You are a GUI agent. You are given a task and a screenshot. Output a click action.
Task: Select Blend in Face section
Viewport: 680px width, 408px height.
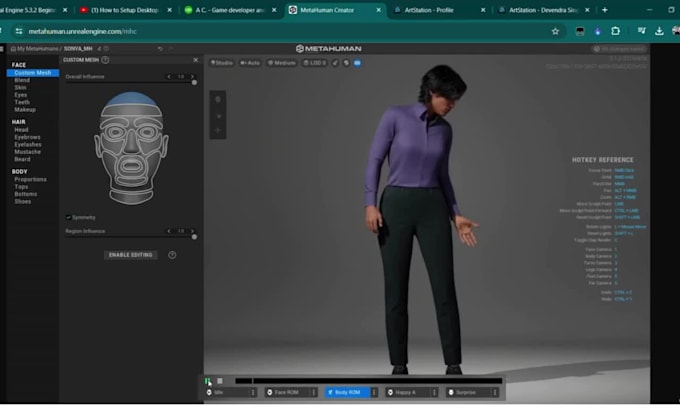tap(22, 80)
